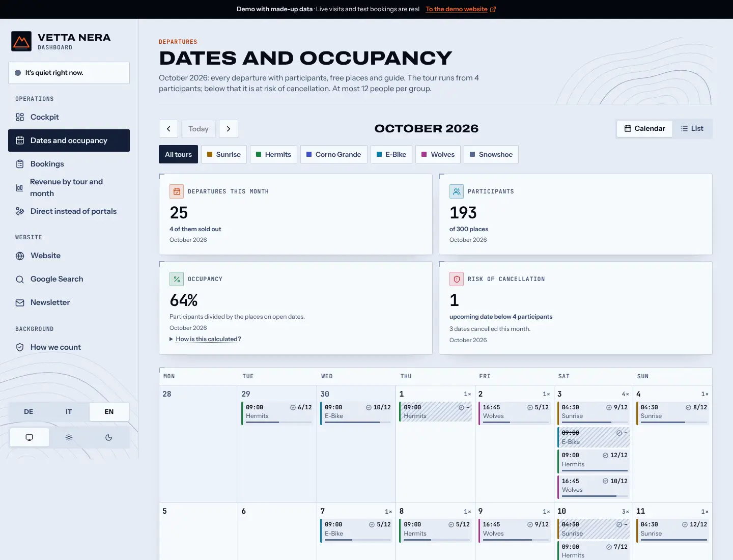
Task: Switch to List view
Action: click(692, 128)
